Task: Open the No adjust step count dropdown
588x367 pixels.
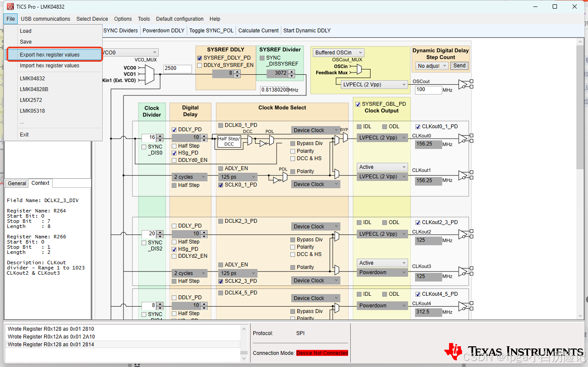Action: [x=432, y=66]
